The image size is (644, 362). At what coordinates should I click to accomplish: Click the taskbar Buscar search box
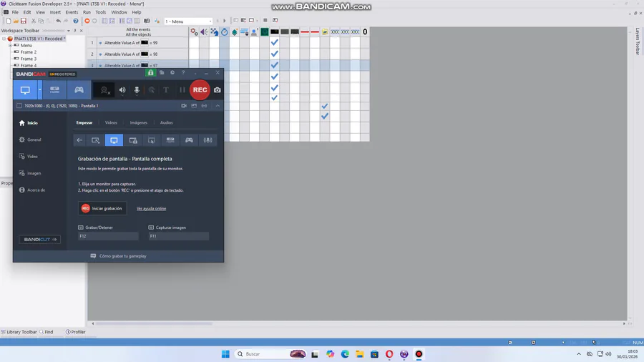[x=271, y=354]
